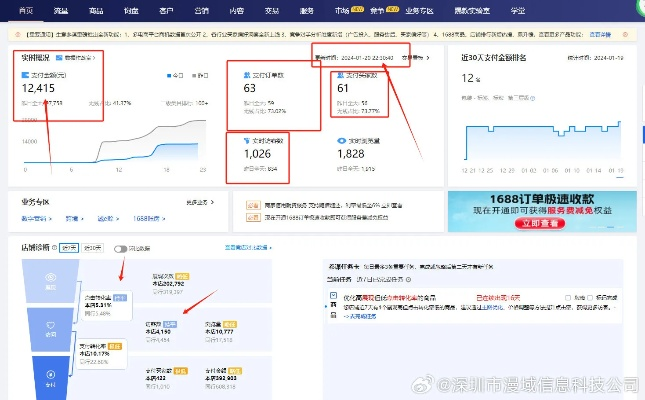Click the live page views eye icon

(341, 141)
